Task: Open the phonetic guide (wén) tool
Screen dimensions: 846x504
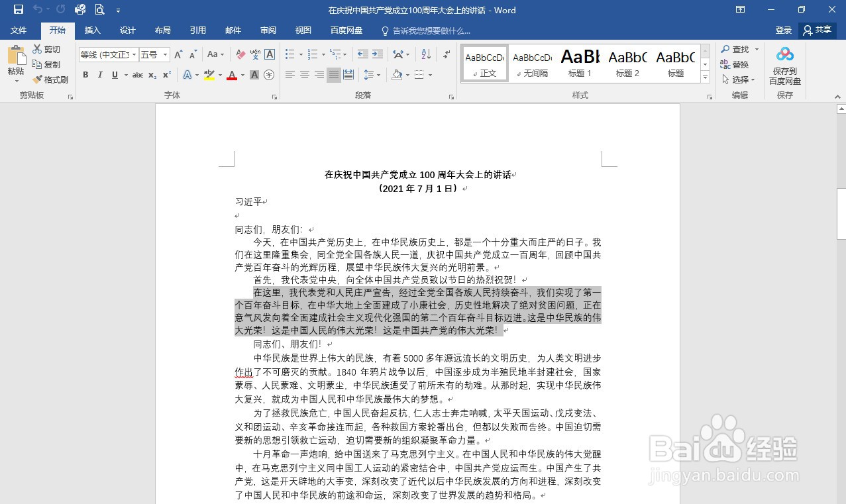Action: coord(255,54)
